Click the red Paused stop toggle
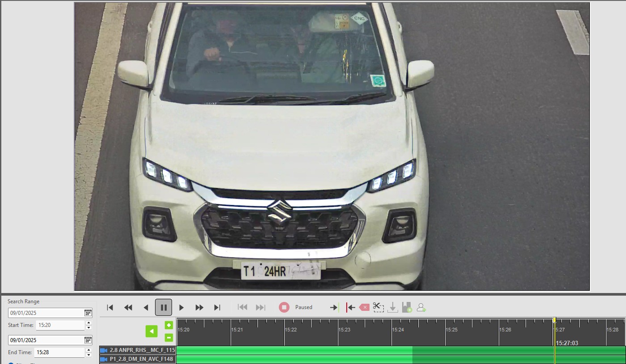This screenshot has width=626, height=364. 284,307
